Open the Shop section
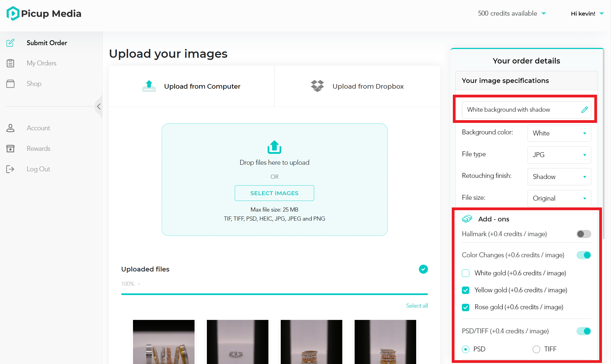The width and height of the screenshot is (611, 364). (x=34, y=84)
